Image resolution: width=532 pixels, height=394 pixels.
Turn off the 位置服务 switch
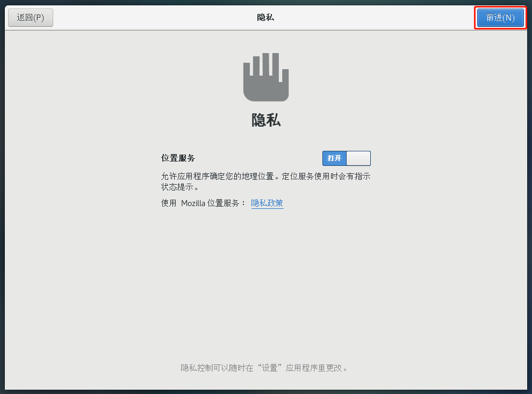click(346, 158)
